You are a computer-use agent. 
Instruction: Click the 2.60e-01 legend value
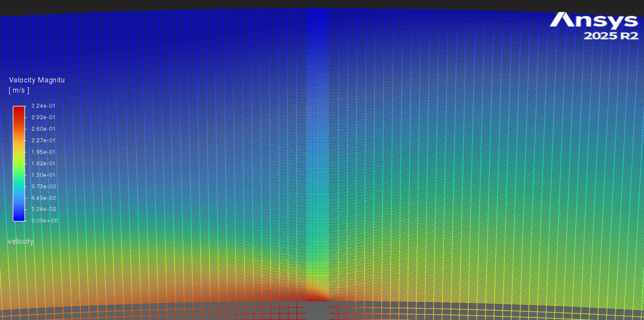coord(43,129)
